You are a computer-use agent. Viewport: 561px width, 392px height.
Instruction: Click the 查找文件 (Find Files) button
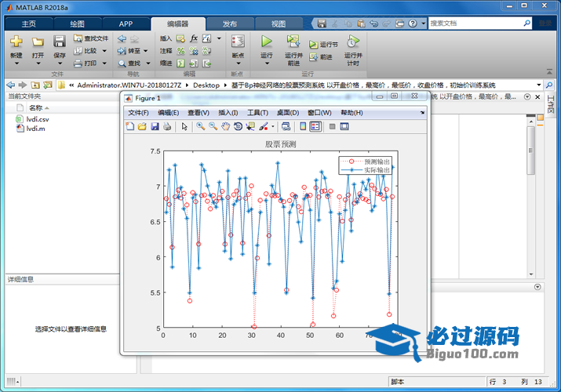click(x=91, y=38)
